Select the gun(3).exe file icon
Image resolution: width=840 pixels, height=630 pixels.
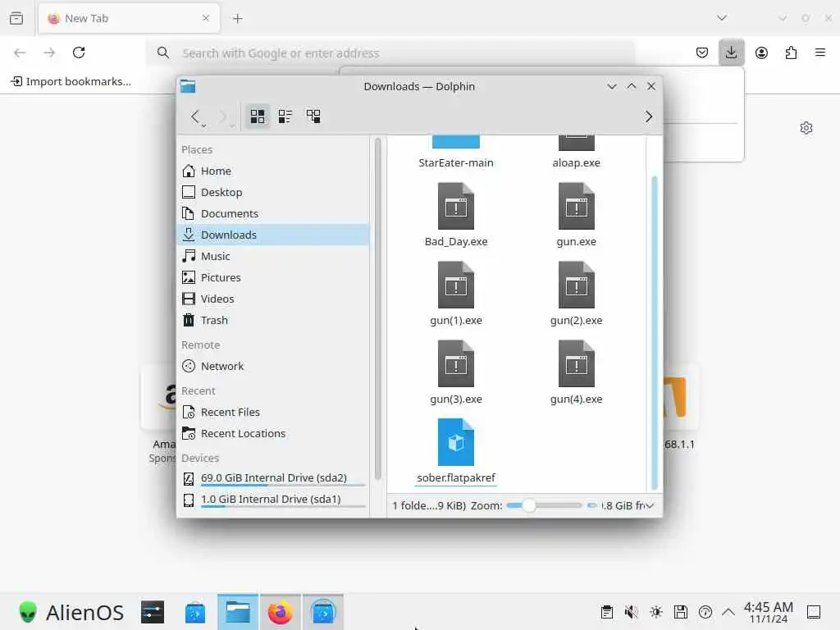pos(456,363)
